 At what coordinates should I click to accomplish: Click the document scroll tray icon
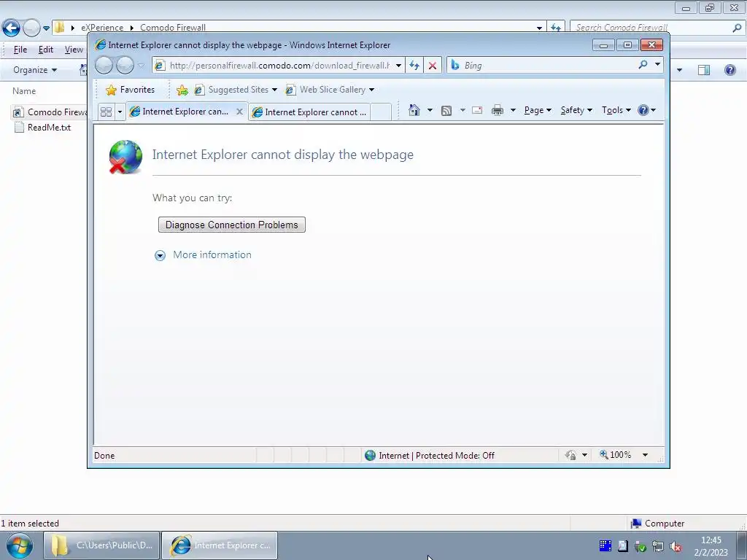[623, 546]
